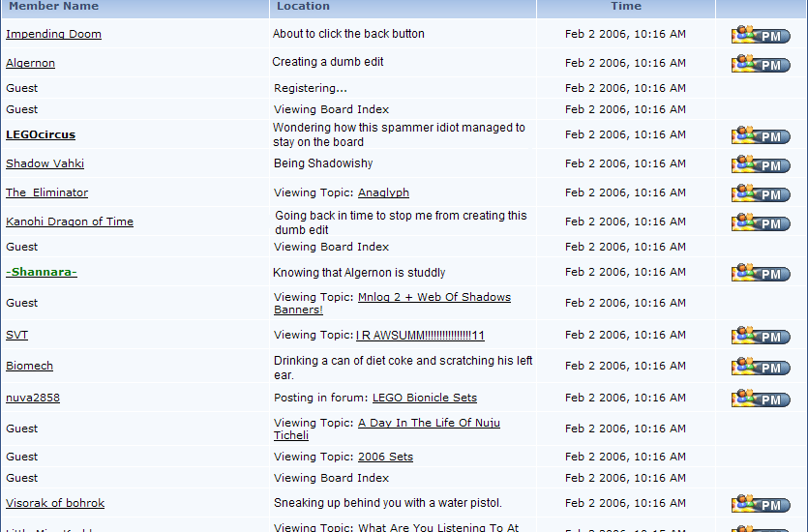Click the Member Name column header
The width and height of the screenshot is (808, 532).
[x=53, y=6]
